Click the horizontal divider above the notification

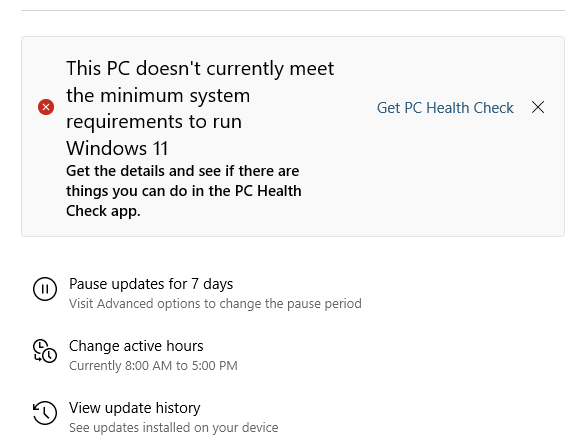[x=293, y=10]
